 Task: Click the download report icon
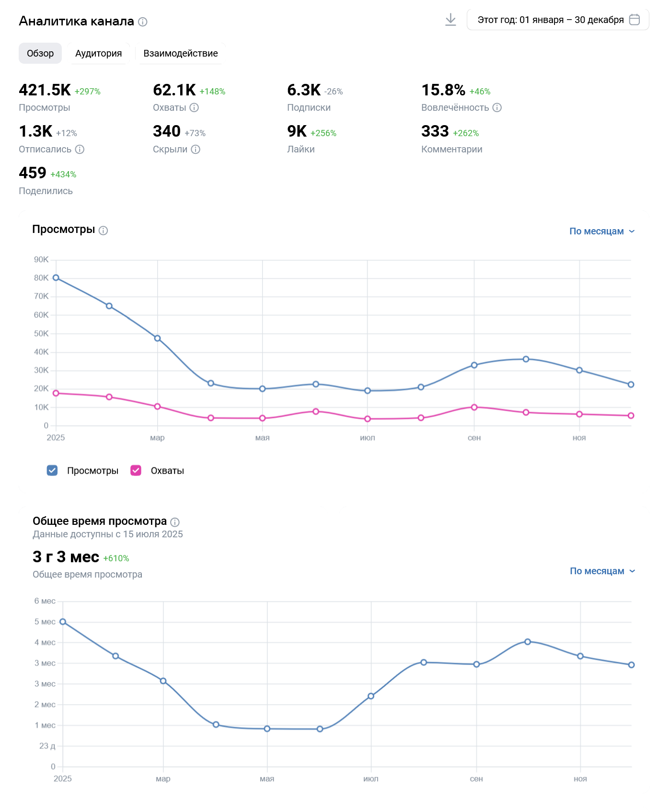tap(450, 20)
